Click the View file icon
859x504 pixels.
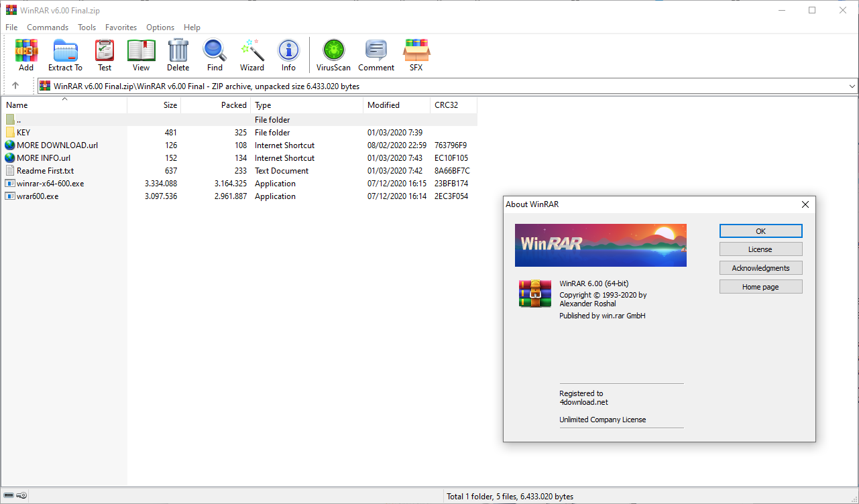(141, 50)
